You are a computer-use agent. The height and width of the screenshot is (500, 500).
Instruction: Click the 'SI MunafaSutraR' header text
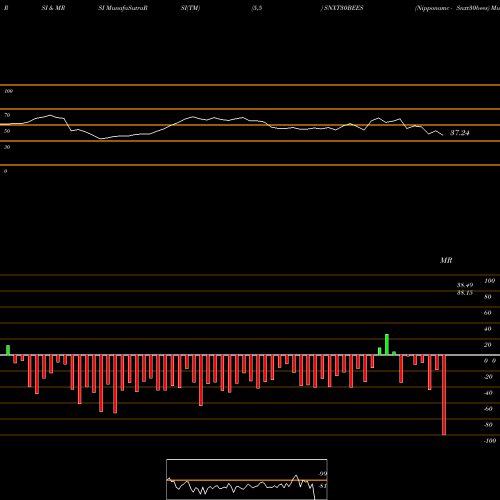coord(123,8)
